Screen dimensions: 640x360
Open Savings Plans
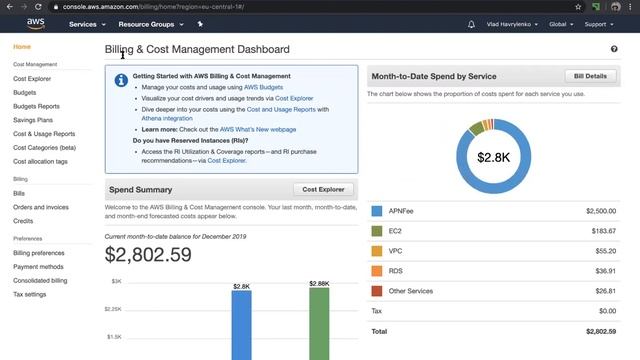click(33, 120)
